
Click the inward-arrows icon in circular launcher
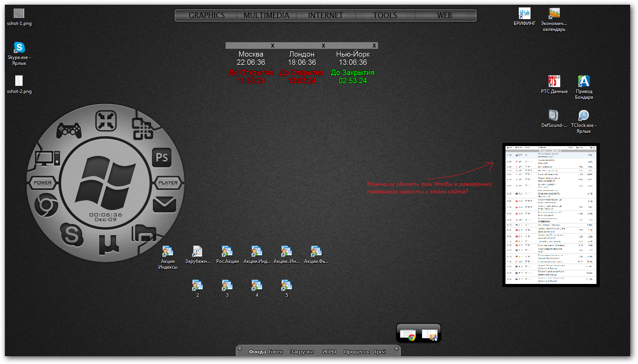pyautogui.click(x=106, y=121)
